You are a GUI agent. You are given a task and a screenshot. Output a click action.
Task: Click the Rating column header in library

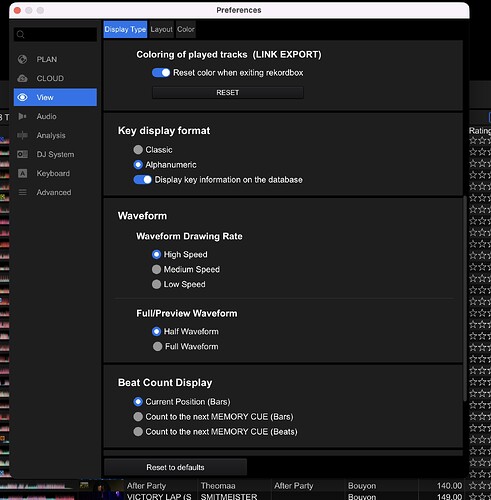coord(480,131)
